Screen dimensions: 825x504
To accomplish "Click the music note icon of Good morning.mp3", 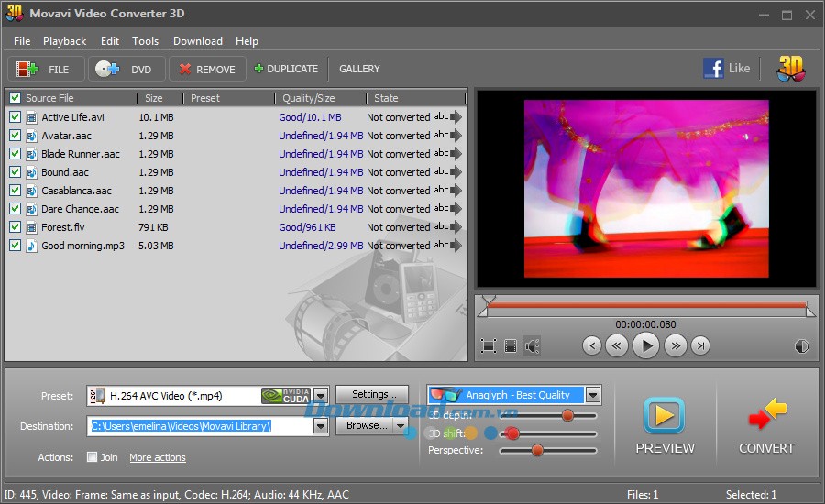I will (x=31, y=246).
